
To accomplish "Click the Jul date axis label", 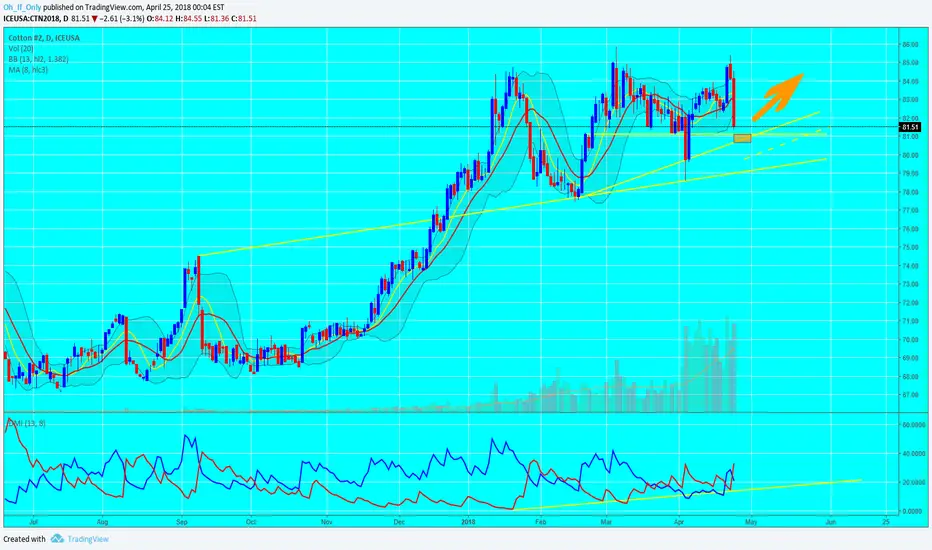I will [x=33, y=522].
